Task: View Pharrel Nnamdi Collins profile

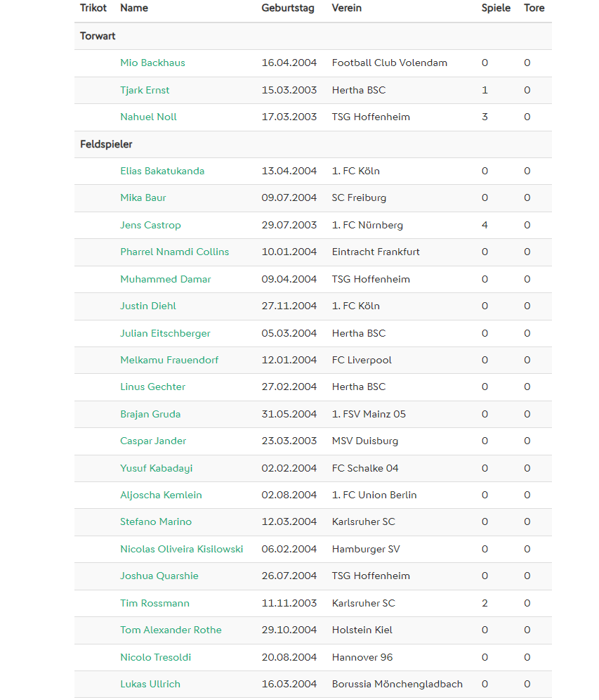Action: coord(175,252)
